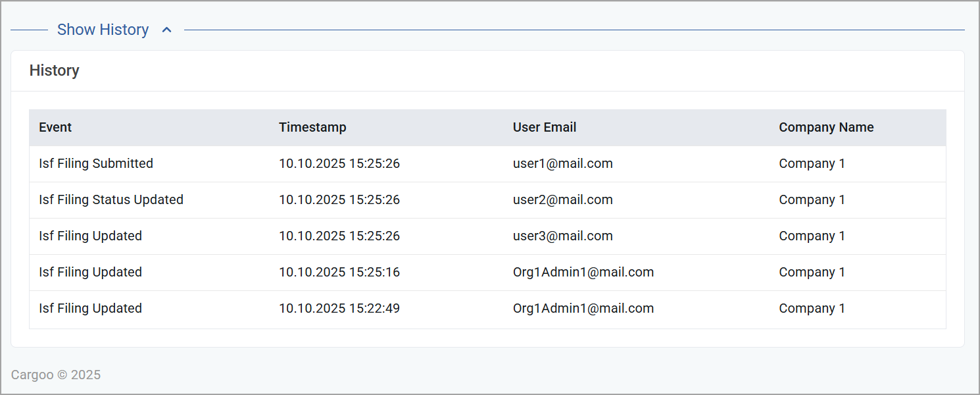Click user3@mail.com email cell
The width and height of the screenshot is (980, 395).
(x=563, y=236)
